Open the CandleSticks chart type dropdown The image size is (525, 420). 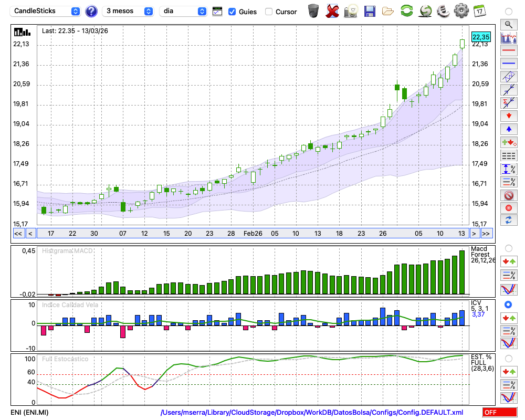[x=46, y=11]
